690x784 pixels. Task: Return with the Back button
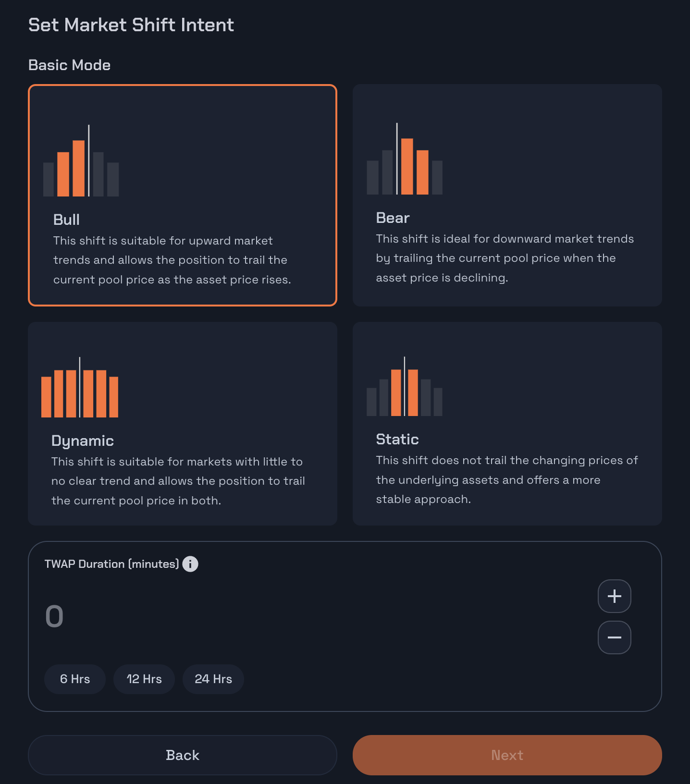183,755
